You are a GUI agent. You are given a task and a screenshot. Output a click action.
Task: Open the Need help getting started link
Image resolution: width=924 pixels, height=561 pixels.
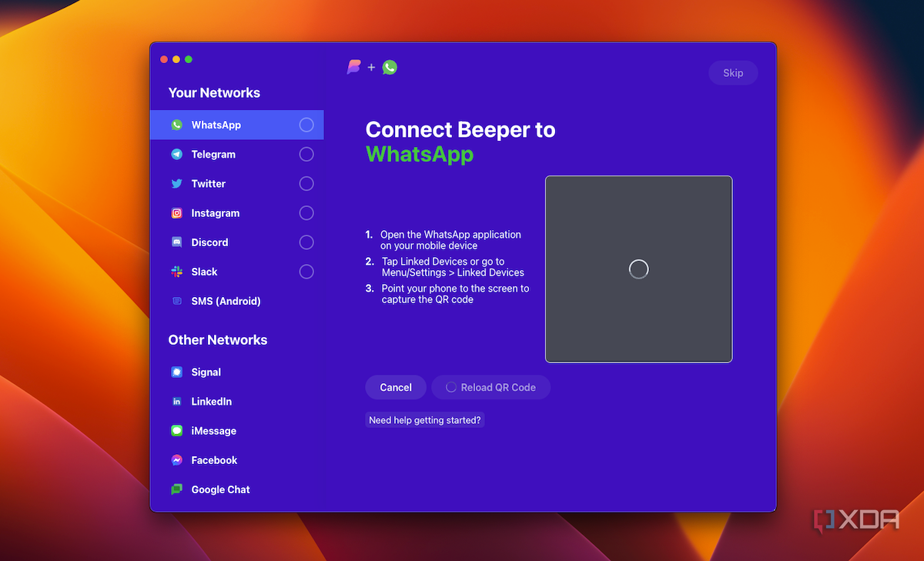click(x=424, y=419)
